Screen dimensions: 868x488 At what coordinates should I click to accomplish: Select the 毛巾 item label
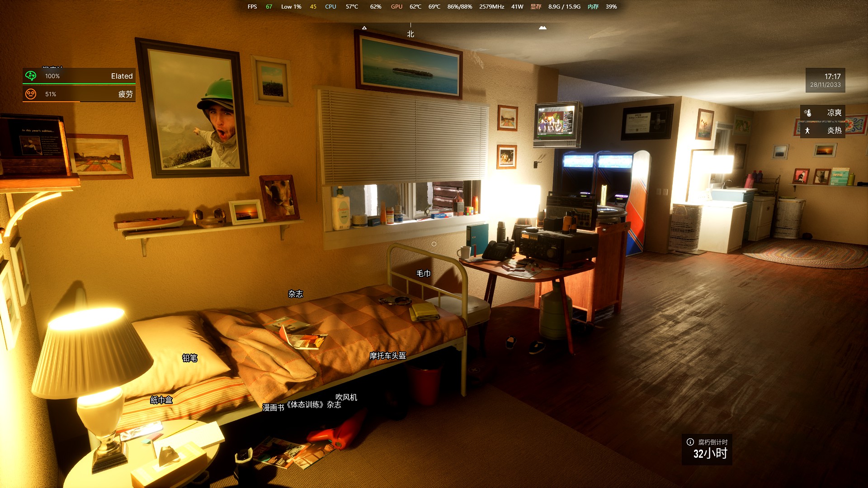click(x=424, y=273)
